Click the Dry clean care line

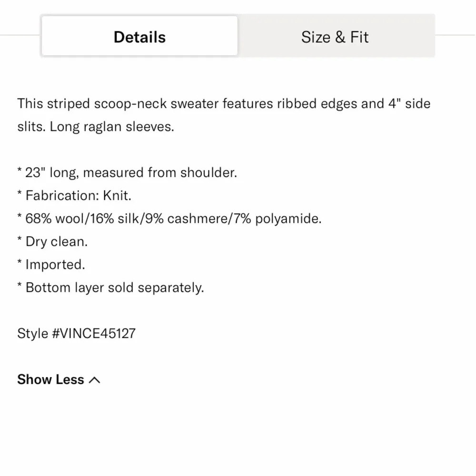click(x=53, y=241)
